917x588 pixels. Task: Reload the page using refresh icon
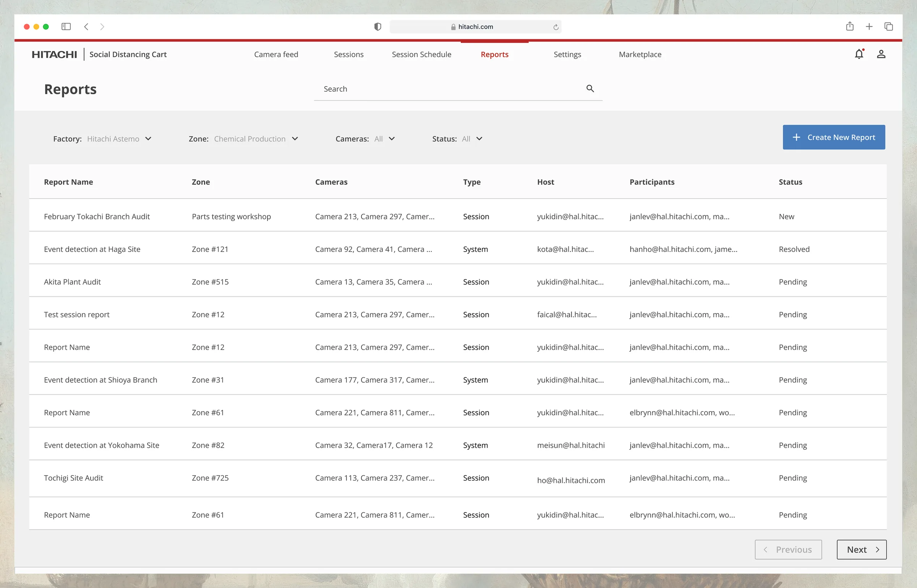556,27
